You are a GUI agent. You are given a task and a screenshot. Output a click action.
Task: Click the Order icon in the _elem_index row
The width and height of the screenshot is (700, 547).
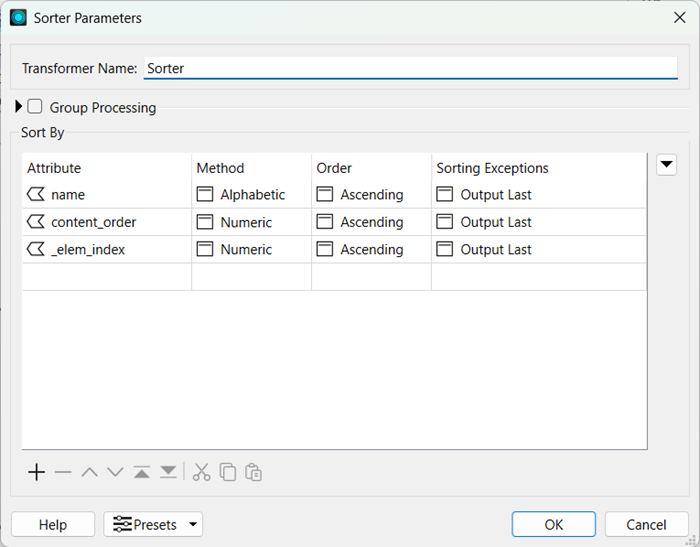click(x=325, y=249)
